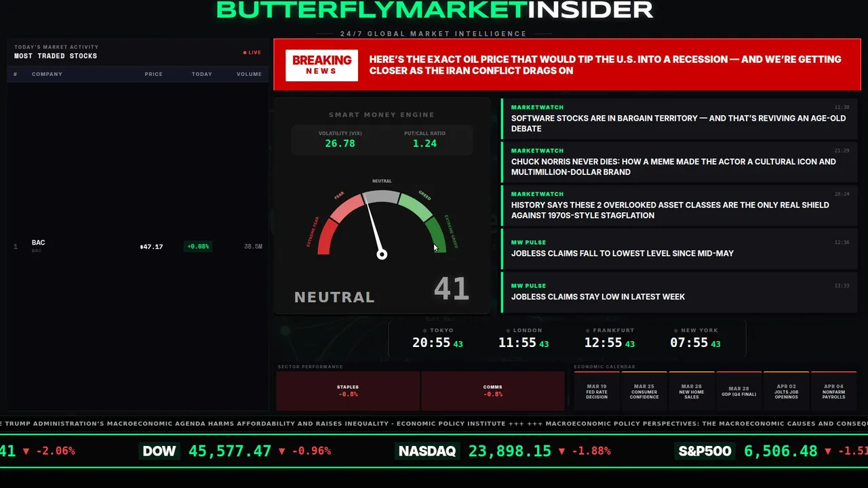Select the BAC company name in the table
Screen dimensions: 868x488
pyautogui.click(x=38, y=243)
